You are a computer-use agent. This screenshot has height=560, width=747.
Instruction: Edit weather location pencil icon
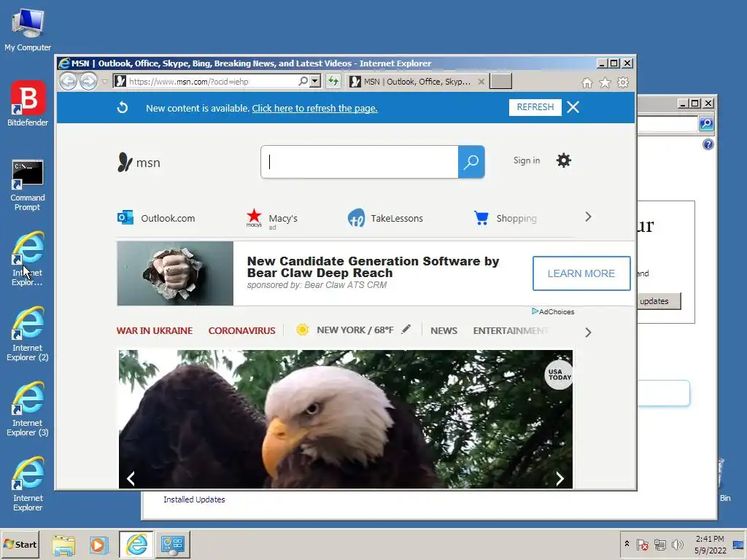[406, 329]
